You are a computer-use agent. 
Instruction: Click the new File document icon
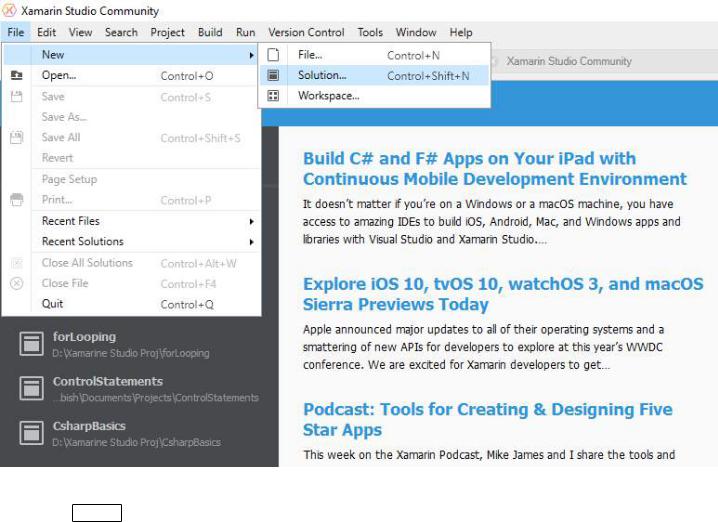(273, 54)
